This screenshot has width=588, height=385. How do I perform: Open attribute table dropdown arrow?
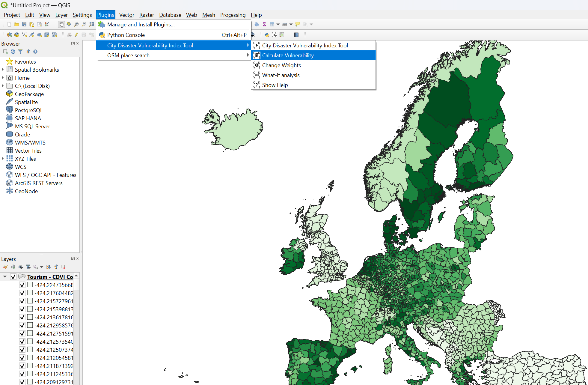point(278,24)
